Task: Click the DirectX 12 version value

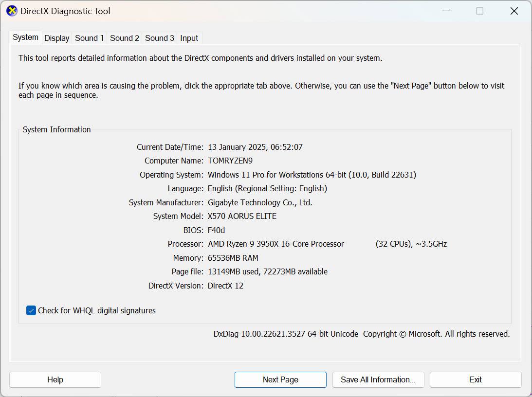Action: (x=225, y=286)
